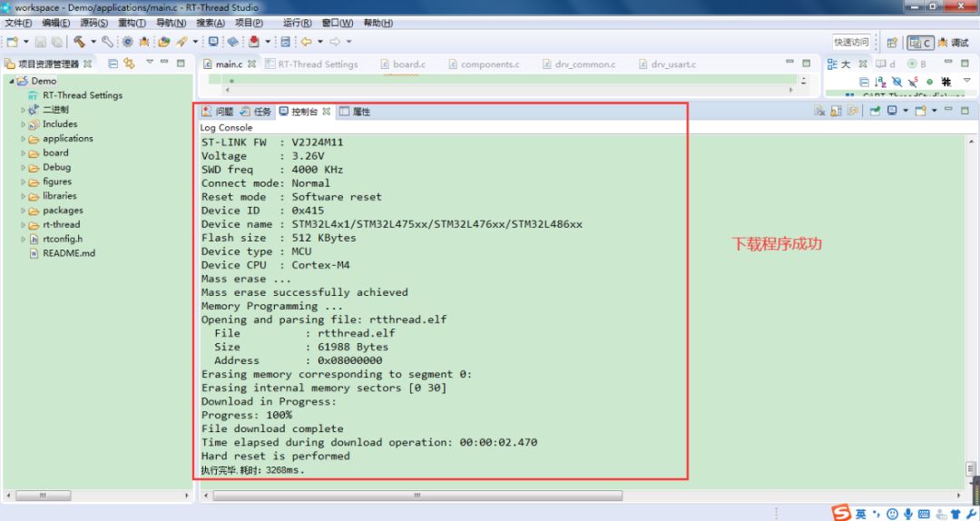Viewport: 980px width, 521px height.
Task: Toggle the green dot outline filter
Action: [929, 82]
